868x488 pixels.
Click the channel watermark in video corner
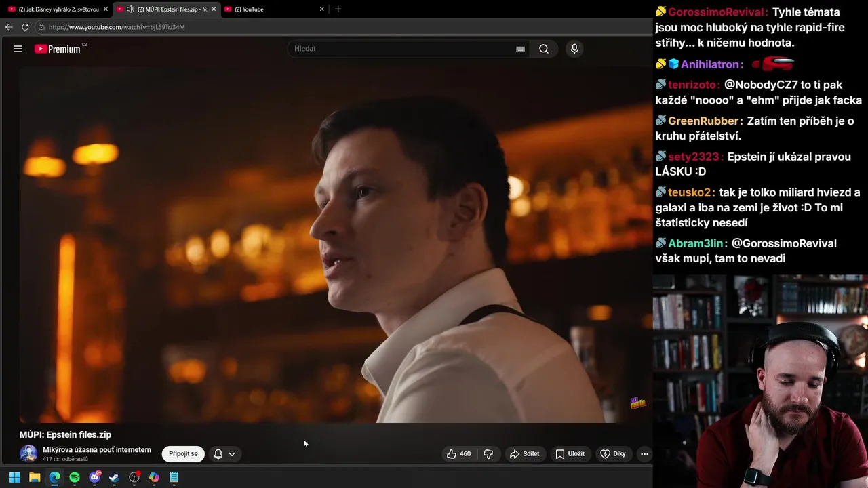(x=637, y=403)
